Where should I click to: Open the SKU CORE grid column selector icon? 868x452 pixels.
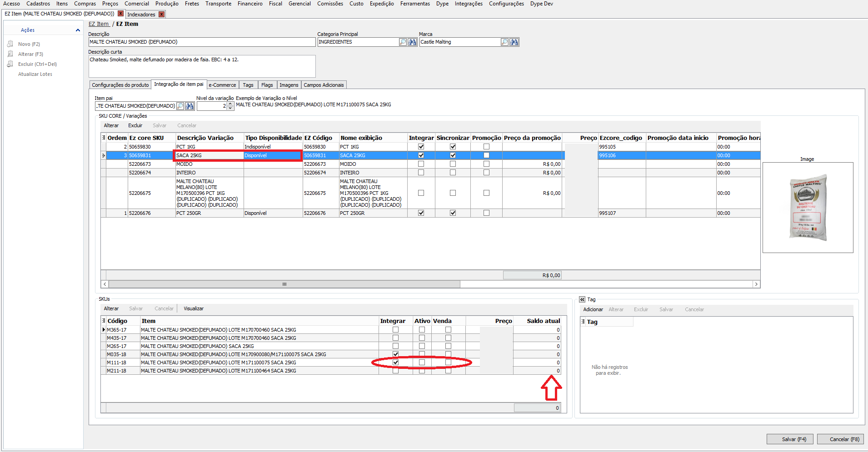(x=104, y=138)
